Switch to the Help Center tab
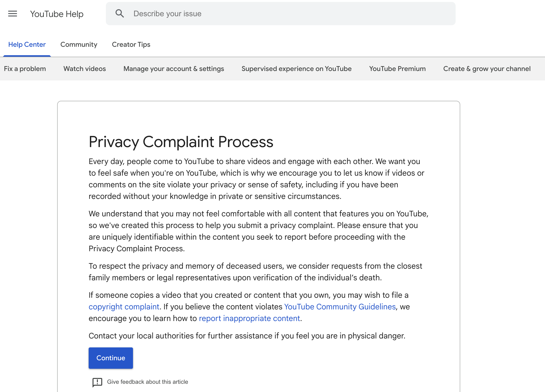The width and height of the screenshot is (545, 392). [27, 45]
